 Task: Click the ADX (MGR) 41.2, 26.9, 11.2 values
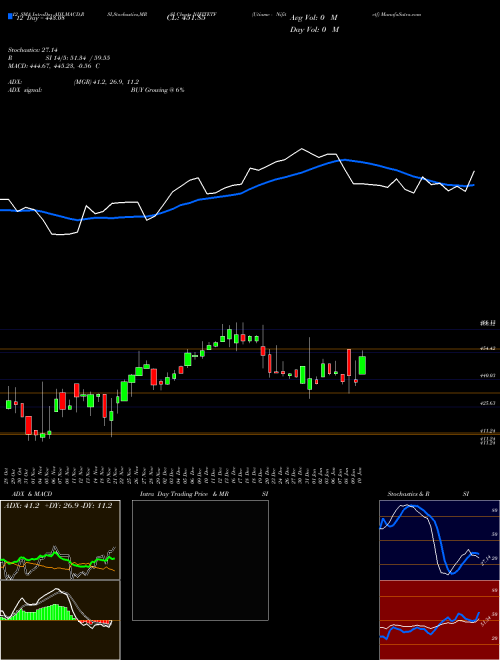(106, 82)
